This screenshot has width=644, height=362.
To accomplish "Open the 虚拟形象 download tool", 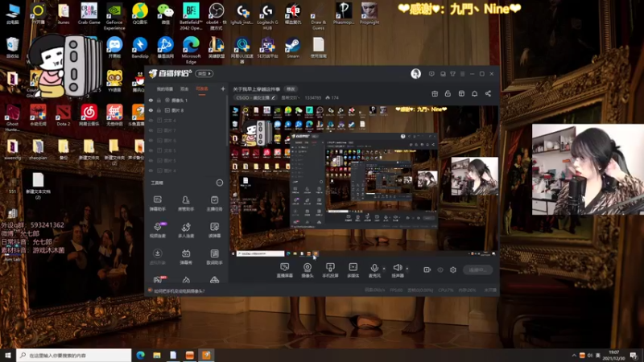I will click(x=157, y=257).
